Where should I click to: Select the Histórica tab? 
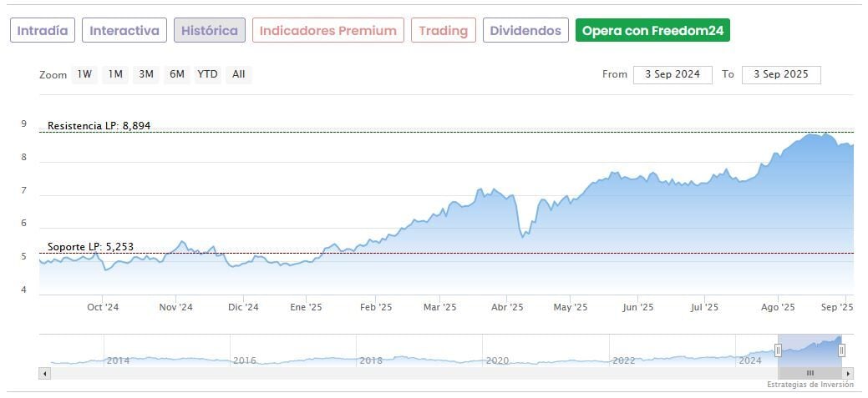coord(210,31)
